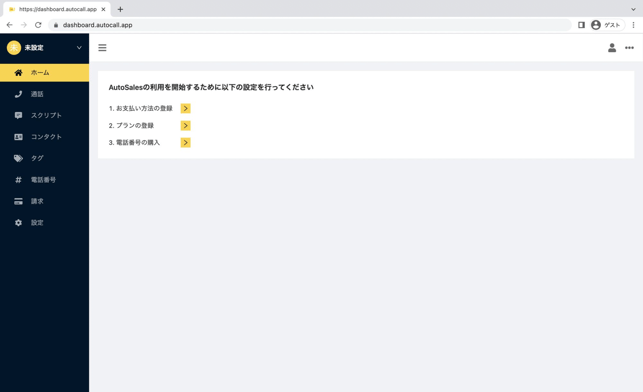The width and height of the screenshot is (643, 392).
Task: Open the コンタクト sidebar item
Action: (x=44, y=137)
